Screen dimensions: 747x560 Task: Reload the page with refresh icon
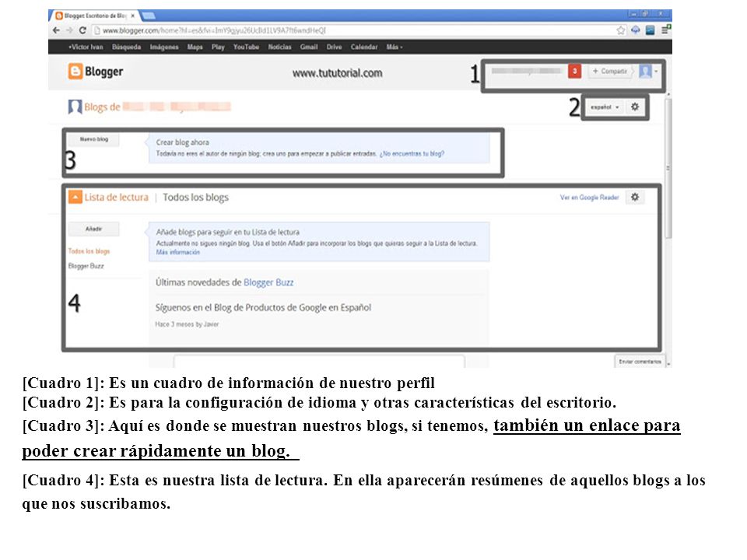(x=82, y=30)
